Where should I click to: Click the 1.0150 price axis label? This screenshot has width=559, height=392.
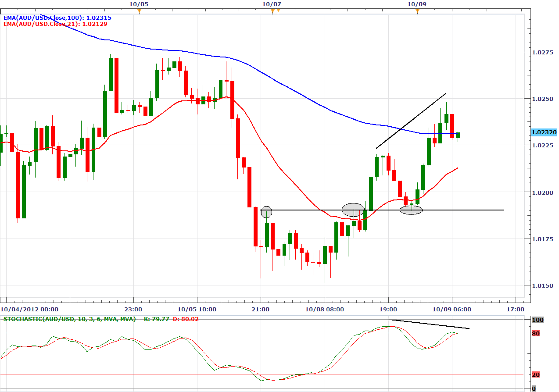pos(541,286)
